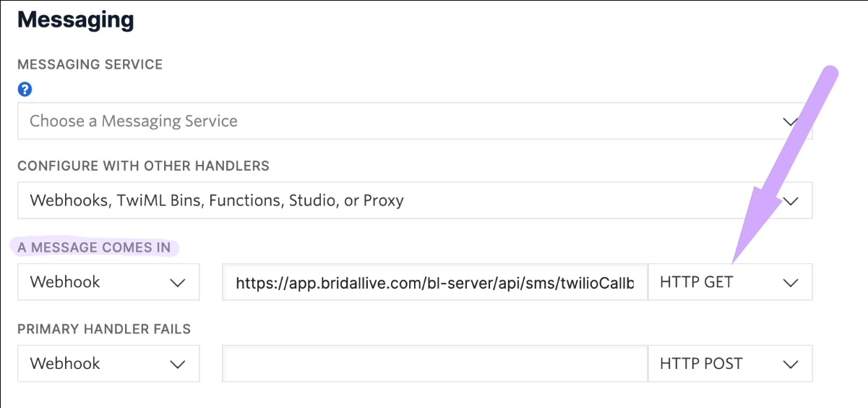Screen dimensions: 868x408
Task: Open the Choose a Messaging Service dropdown
Action: [415, 121]
